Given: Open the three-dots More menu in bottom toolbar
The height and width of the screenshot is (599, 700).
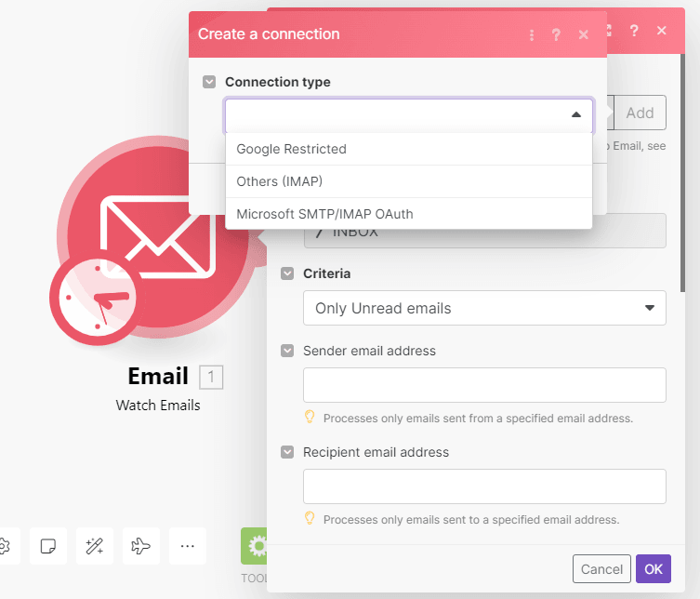Looking at the screenshot, I should (188, 546).
